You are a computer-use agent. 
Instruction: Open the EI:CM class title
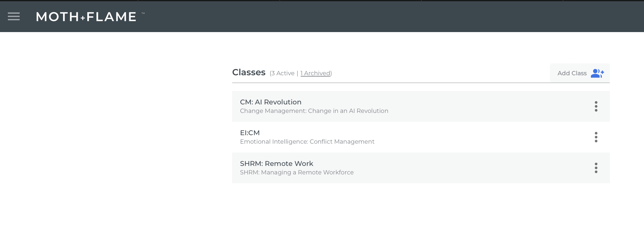pyautogui.click(x=250, y=133)
